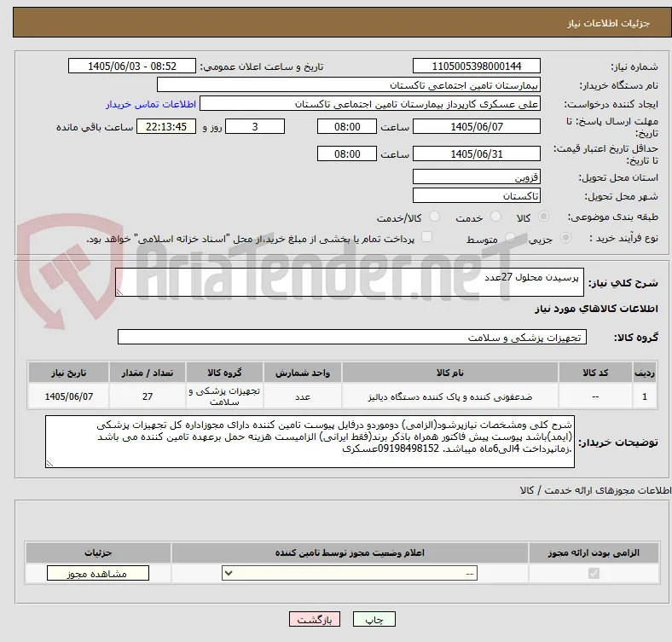Click the تاریخ نیاز column header
Viewport: 672px width, 642px height.
(68, 373)
